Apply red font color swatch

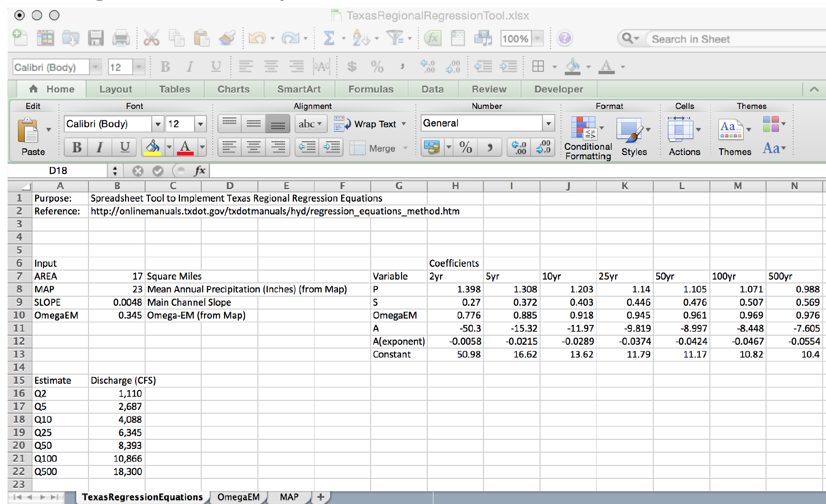(x=185, y=147)
